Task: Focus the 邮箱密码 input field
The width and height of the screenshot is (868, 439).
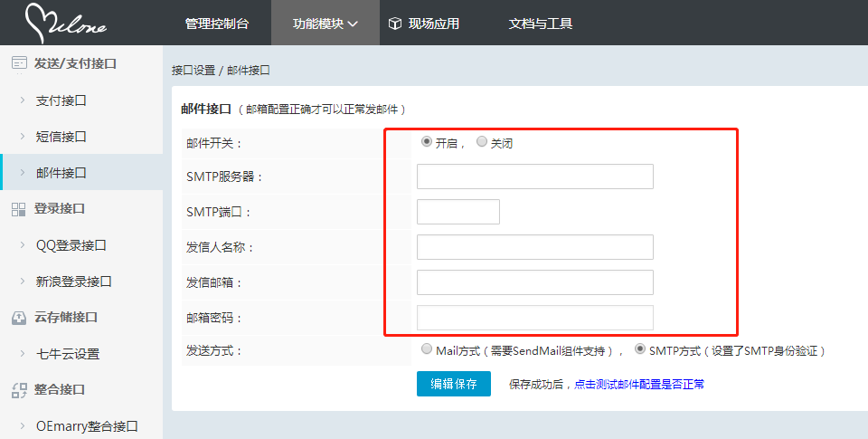Action: (x=535, y=319)
